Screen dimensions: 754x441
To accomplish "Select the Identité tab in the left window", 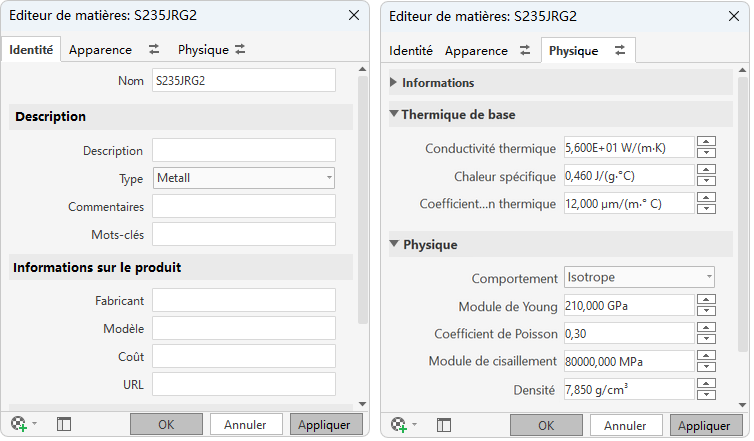I will pyautogui.click(x=31, y=50).
